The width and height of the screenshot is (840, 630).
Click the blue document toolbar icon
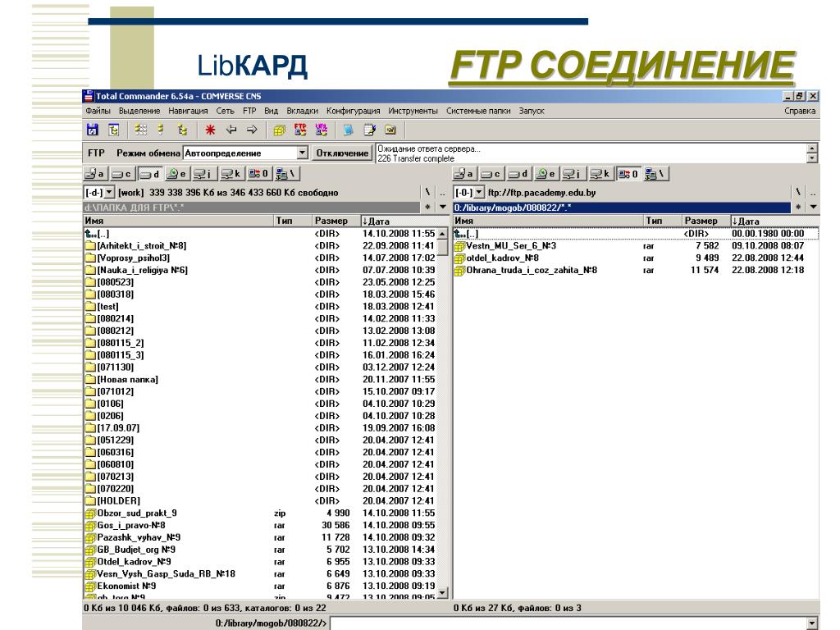coord(348,130)
